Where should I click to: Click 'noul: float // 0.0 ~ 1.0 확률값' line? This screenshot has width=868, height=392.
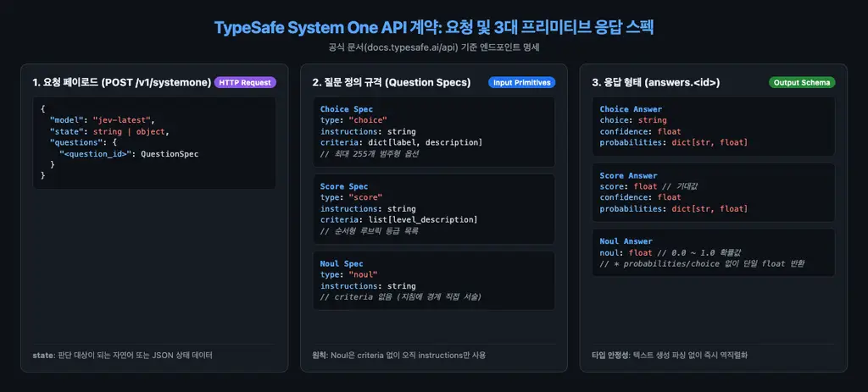tap(672, 252)
